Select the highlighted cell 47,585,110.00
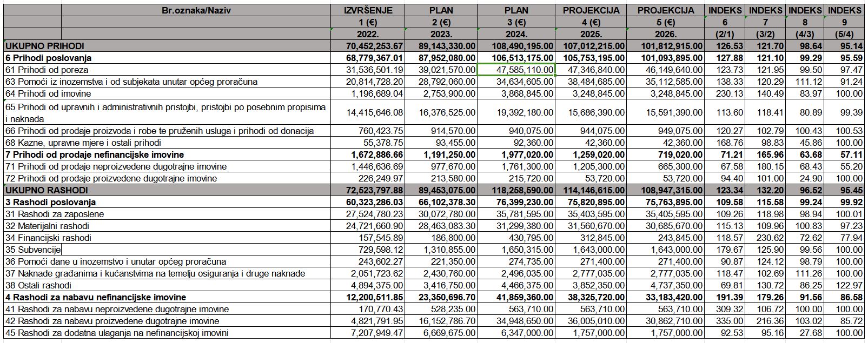 pos(516,70)
